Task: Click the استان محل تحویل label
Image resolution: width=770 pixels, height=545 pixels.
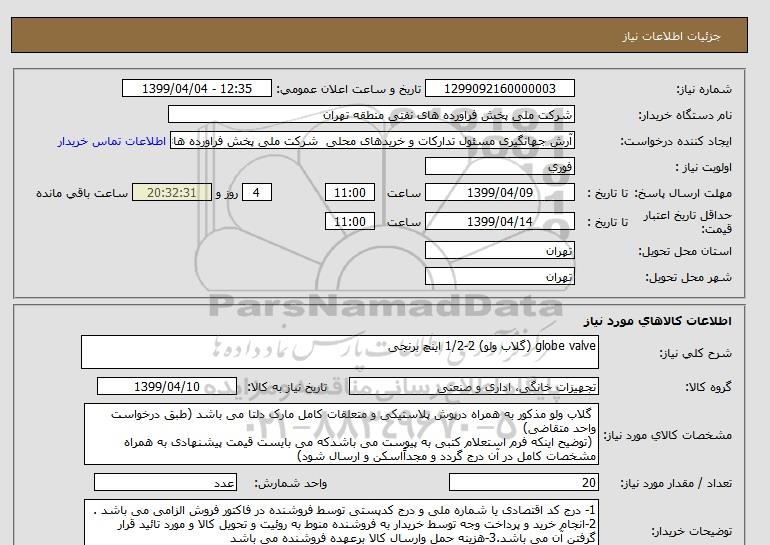Action: tap(685, 251)
